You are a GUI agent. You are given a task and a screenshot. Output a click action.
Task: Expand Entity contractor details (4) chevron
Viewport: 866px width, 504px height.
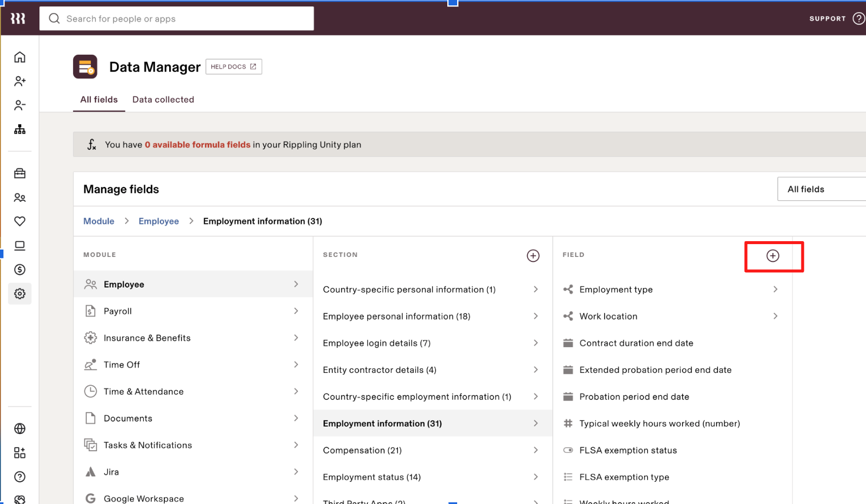(536, 370)
